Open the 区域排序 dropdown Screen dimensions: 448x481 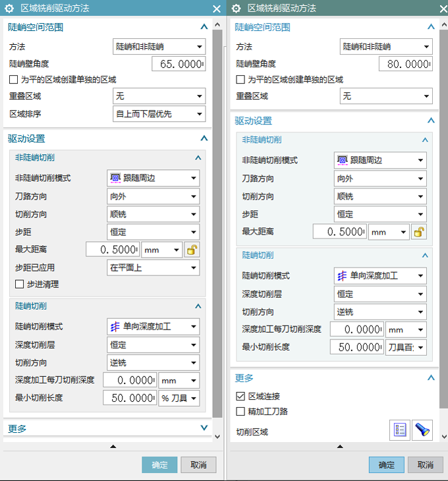159,114
